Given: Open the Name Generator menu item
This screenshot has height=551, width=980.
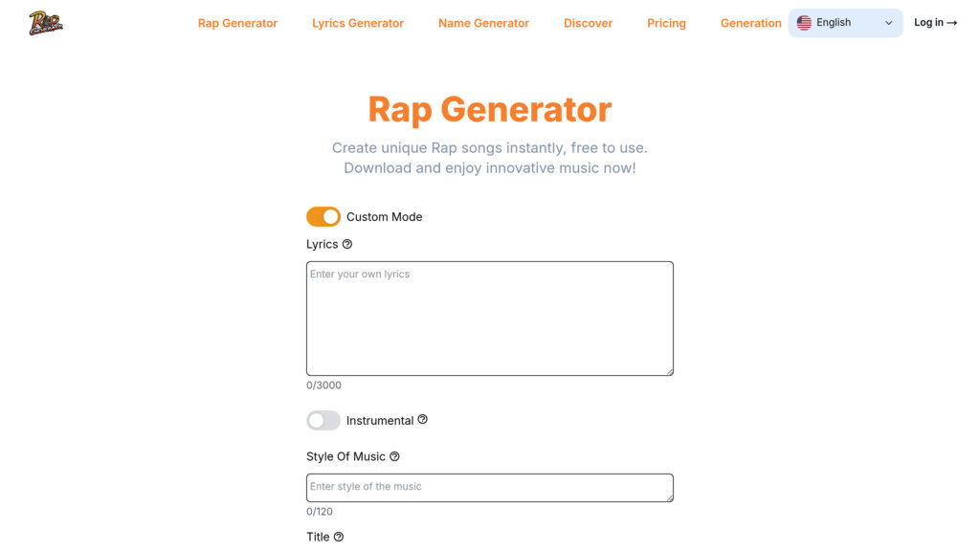Looking at the screenshot, I should [x=483, y=23].
